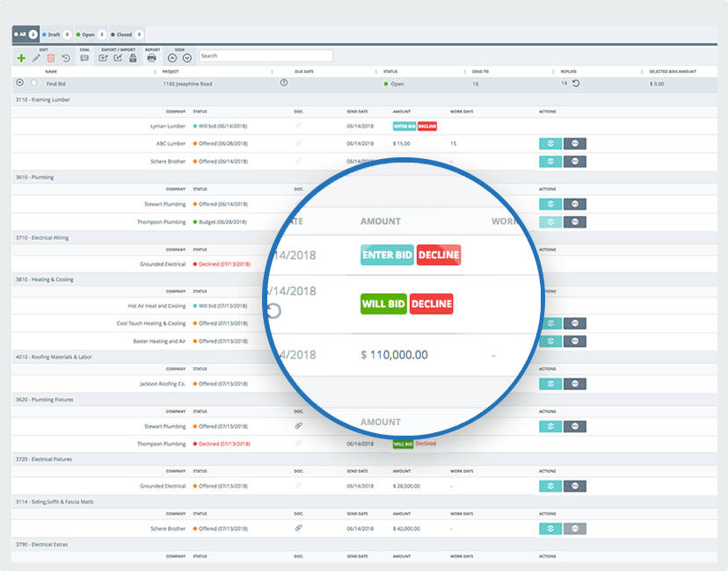The image size is (728, 572).
Task: Toggle the eye icon for Jackson Roofing Co.
Action: pyautogui.click(x=550, y=384)
